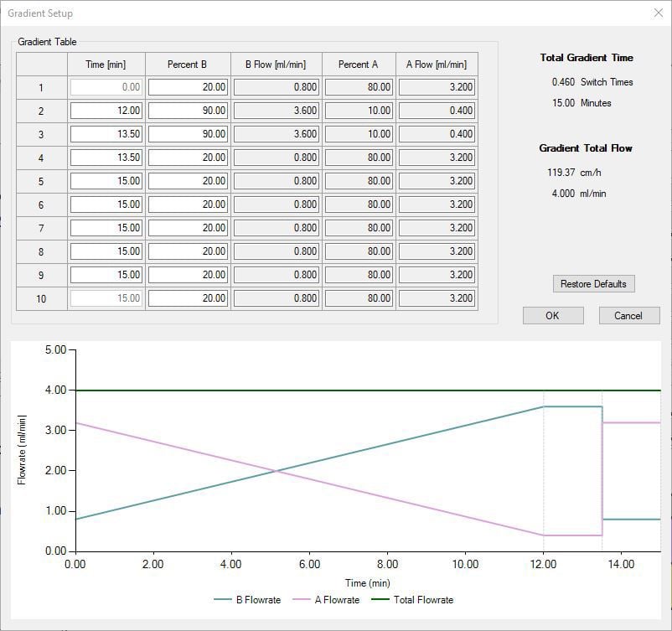Click the grayed Time field in row 1
This screenshot has width=672, height=631.
click(x=106, y=87)
